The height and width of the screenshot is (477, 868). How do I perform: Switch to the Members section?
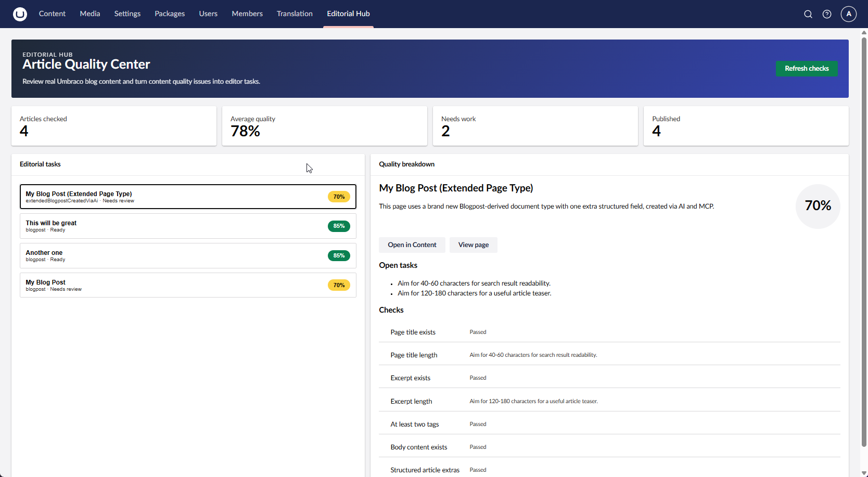[x=247, y=14]
